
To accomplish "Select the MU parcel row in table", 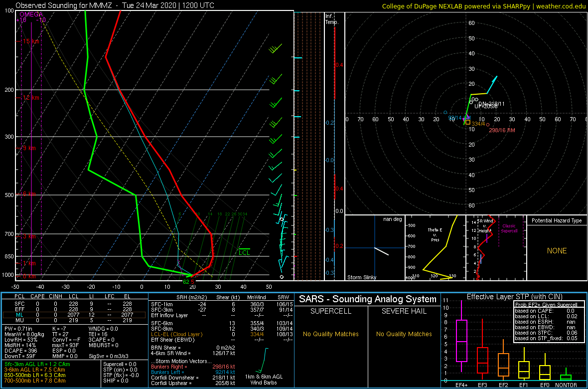I will click(x=75, y=321).
